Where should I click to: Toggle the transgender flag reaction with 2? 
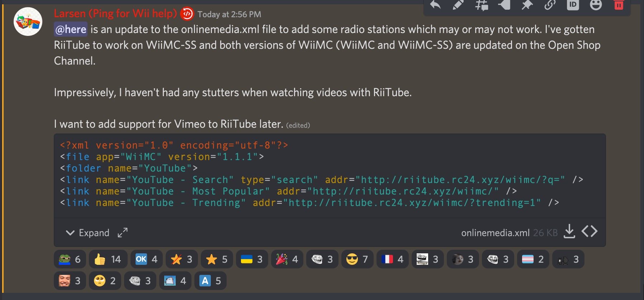[x=533, y=259]
